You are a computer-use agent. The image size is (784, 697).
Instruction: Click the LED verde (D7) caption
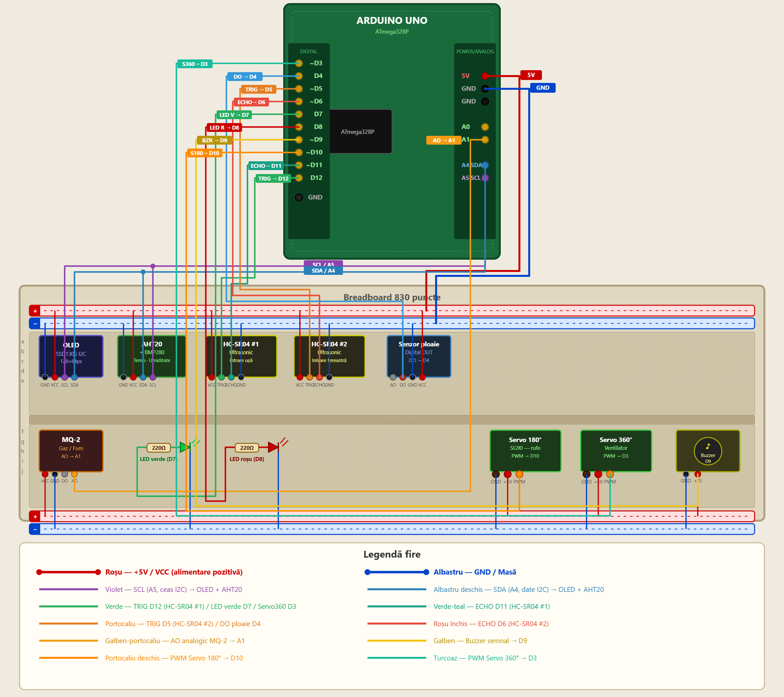158,459
